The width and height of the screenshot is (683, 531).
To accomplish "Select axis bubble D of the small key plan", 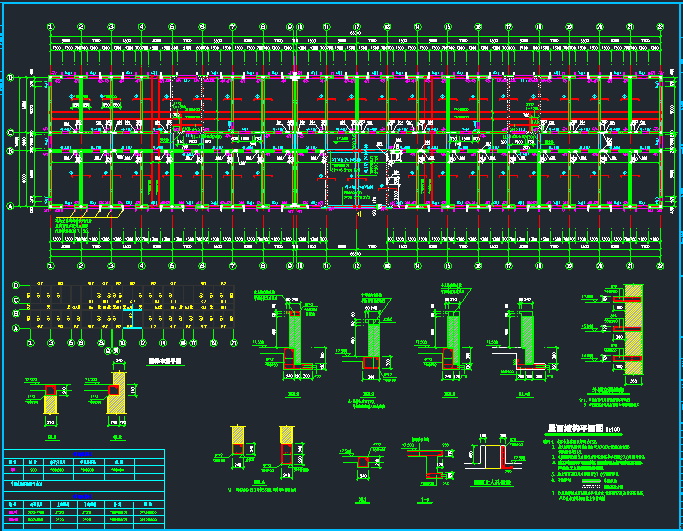I will coord(16,286).
